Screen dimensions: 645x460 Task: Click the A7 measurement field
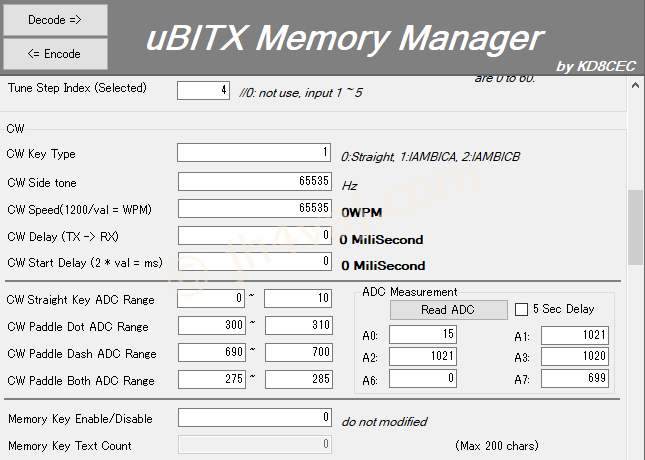[575, 379]
